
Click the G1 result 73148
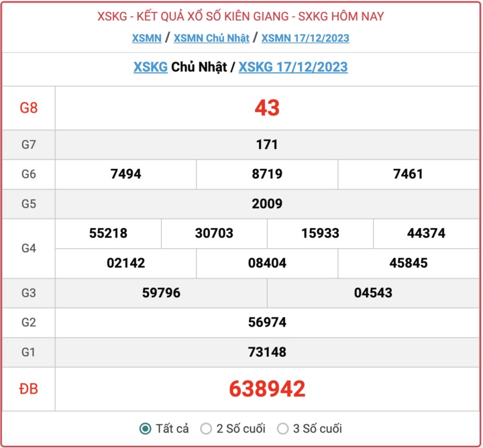point(267,352)
